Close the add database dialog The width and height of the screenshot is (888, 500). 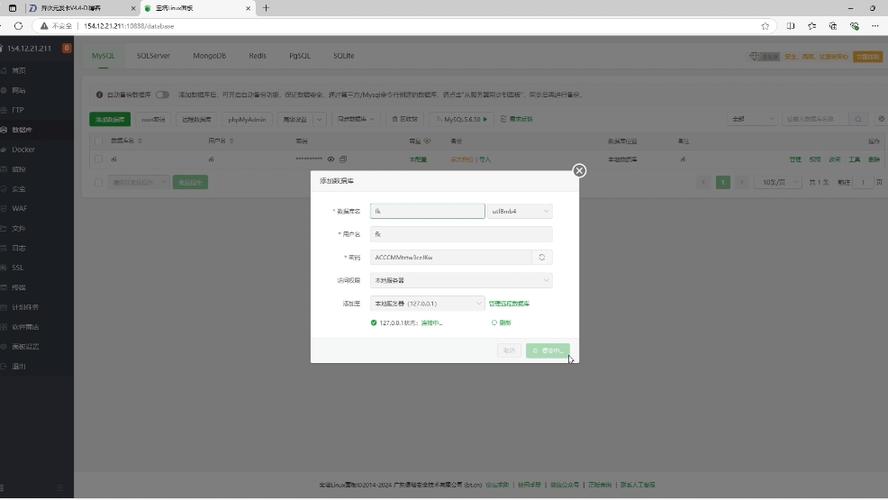(x=579, y=170)
